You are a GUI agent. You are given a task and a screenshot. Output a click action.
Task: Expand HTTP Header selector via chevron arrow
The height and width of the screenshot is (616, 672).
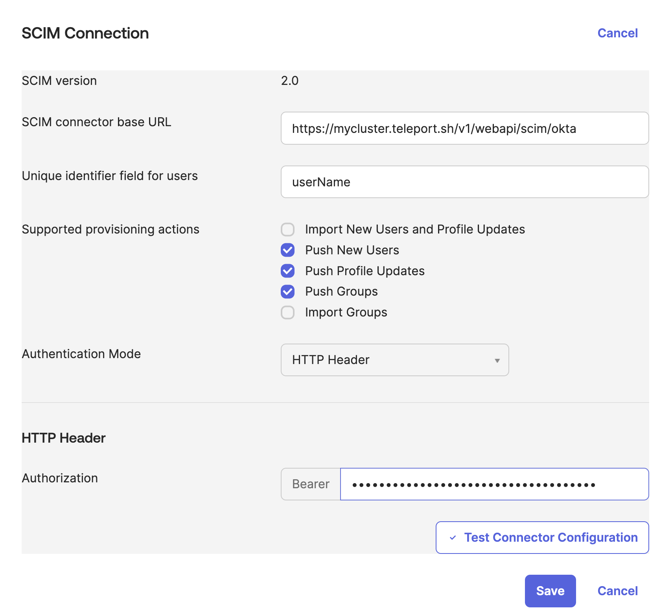click(x=497, y=360)
